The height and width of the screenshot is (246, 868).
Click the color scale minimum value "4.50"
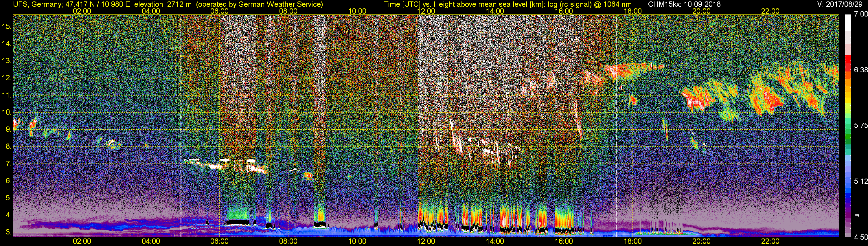860,237
